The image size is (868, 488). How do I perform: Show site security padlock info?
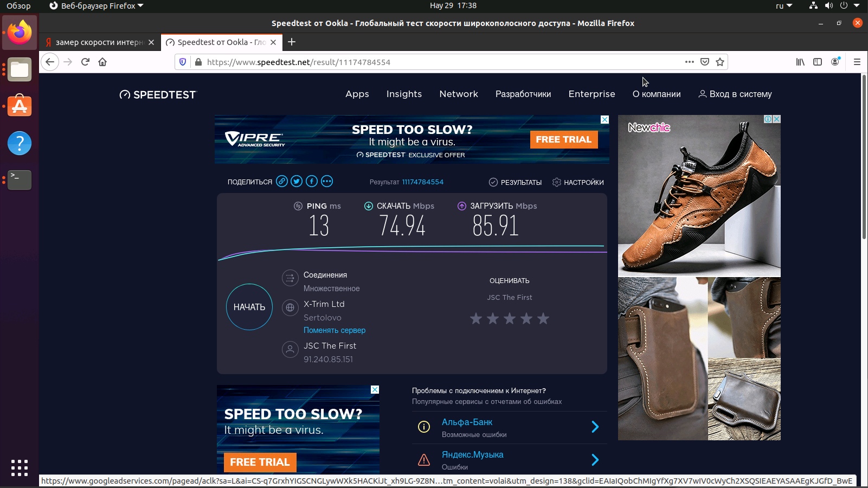[x=198, y=62]
